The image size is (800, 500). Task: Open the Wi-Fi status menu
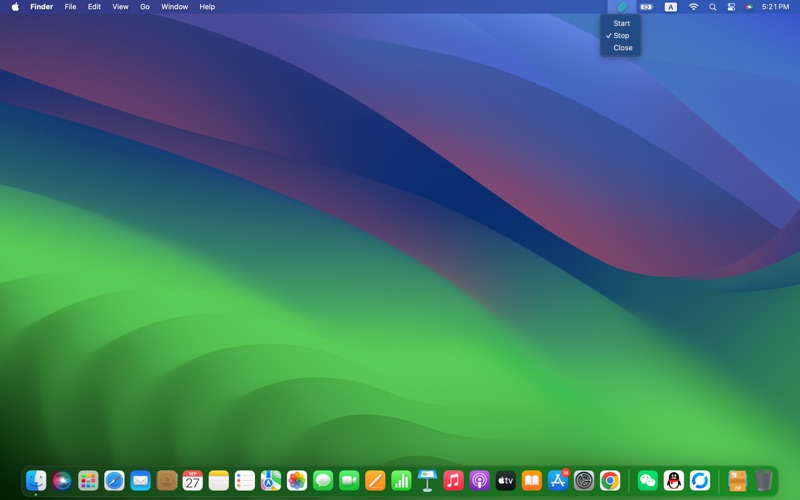[693, 7]
